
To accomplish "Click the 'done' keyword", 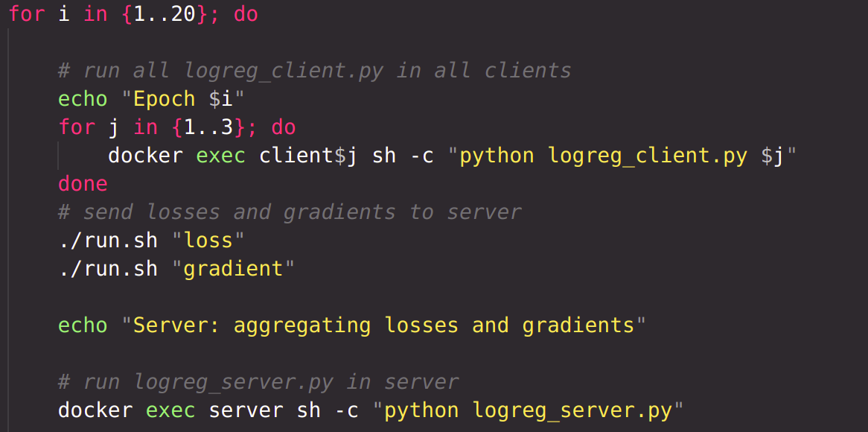I will [x=83, y=184].
